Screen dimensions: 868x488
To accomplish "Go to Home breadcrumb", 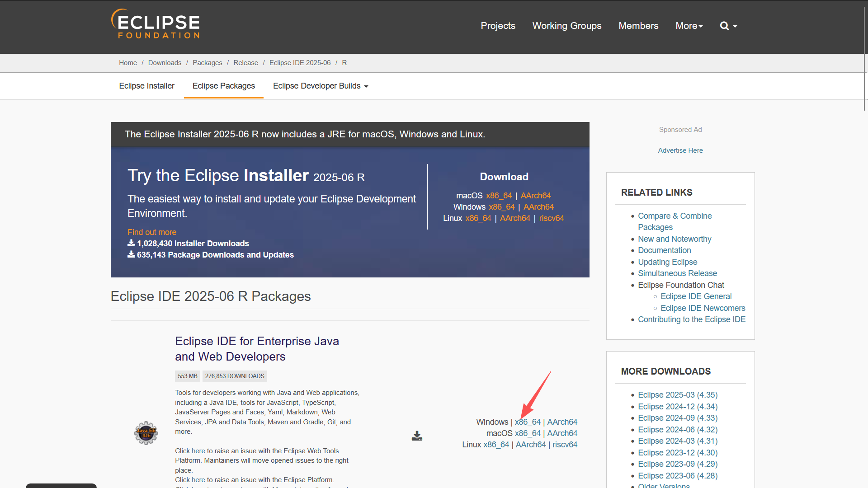I will (128, 63).
